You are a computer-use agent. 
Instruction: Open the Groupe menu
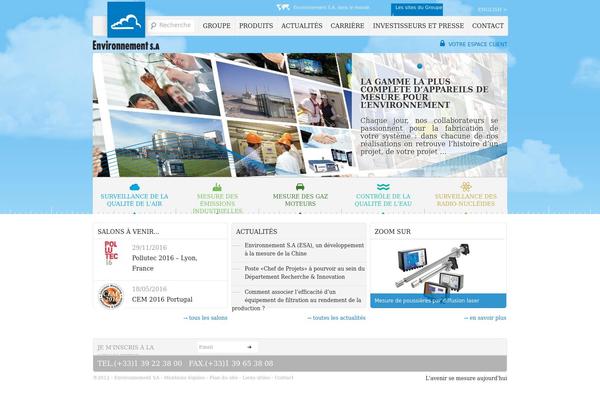(x=216, y=25)
